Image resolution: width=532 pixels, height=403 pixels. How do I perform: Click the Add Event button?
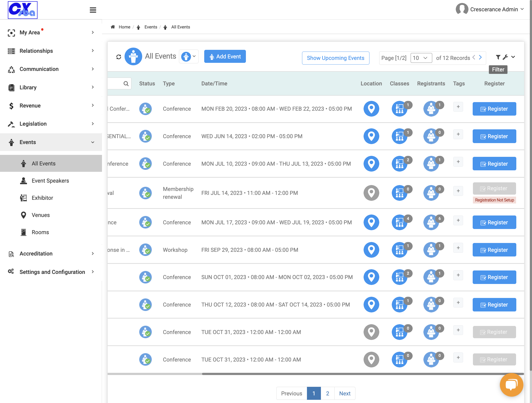pyautogui.click(x=225, y=56)
